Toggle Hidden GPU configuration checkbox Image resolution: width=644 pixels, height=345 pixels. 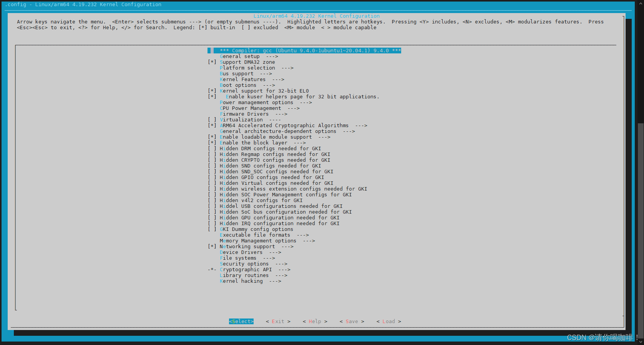(212, 218)
